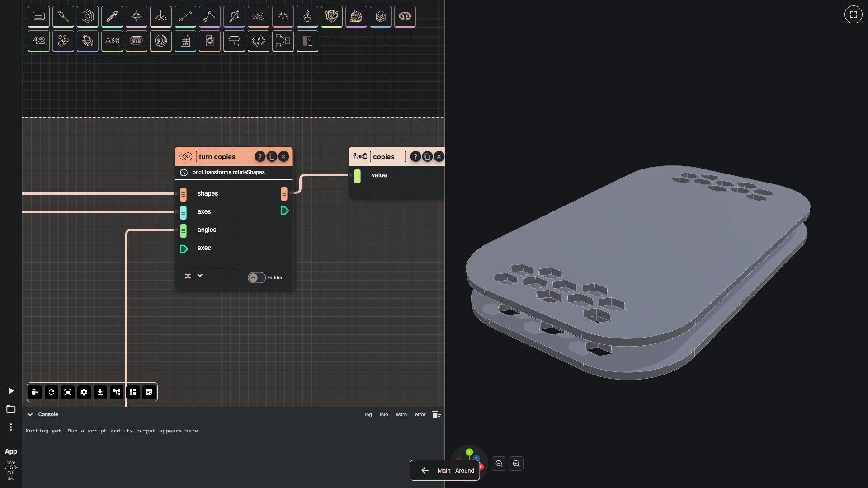The width and height of the screenshot is (868, 488).
Task: Edit the copies node name field
Action: (387, 157)
